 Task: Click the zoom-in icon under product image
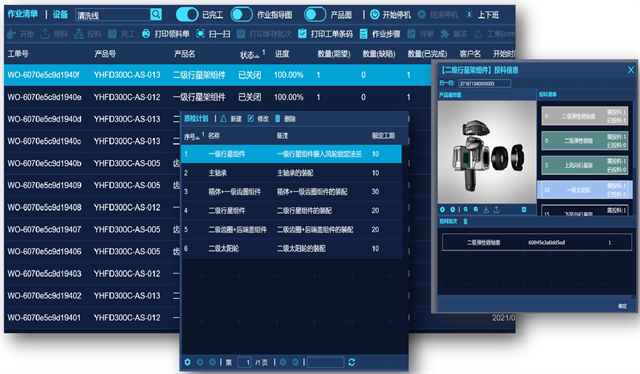tap(466, 209)
